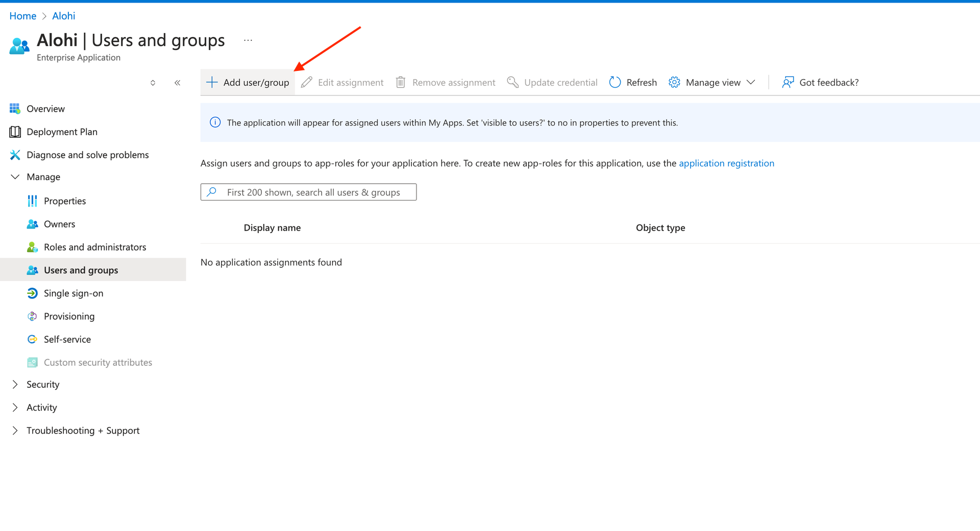Click the Deployment Plan book icon
Image resolution: width=980 pixels, height=531 pixels.
point(15,132)
